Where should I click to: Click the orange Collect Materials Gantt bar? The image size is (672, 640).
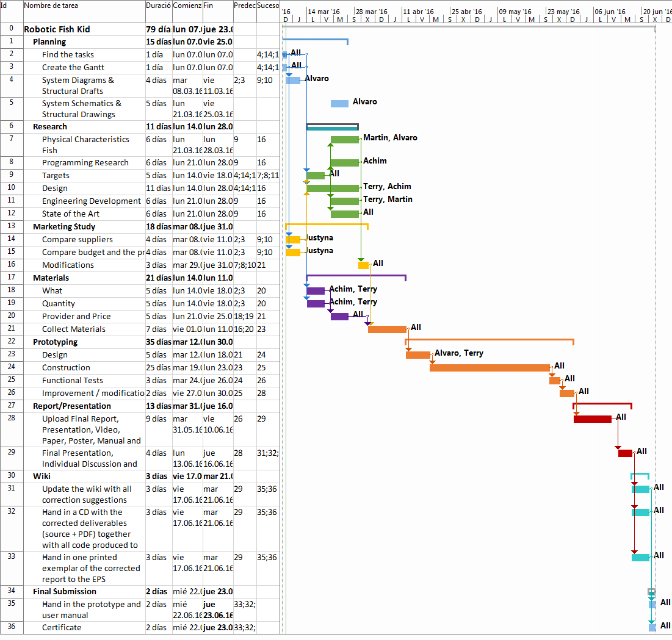tap(387, 329)
